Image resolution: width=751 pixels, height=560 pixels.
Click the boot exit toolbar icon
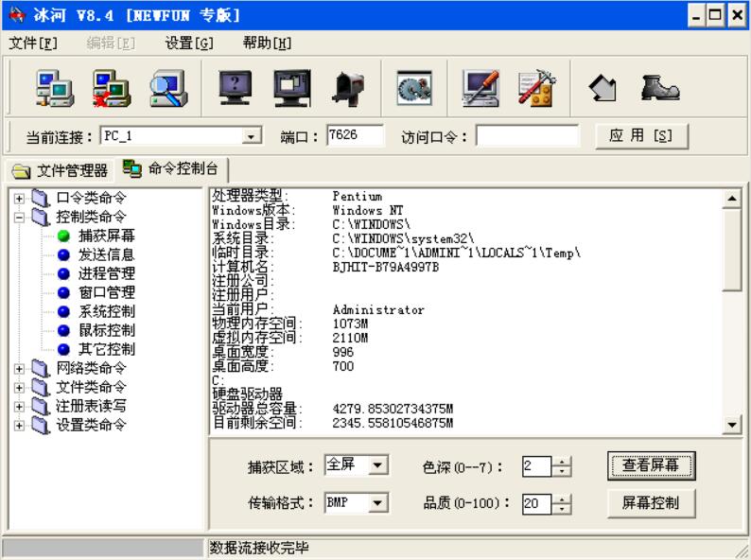tap(659, 88)
